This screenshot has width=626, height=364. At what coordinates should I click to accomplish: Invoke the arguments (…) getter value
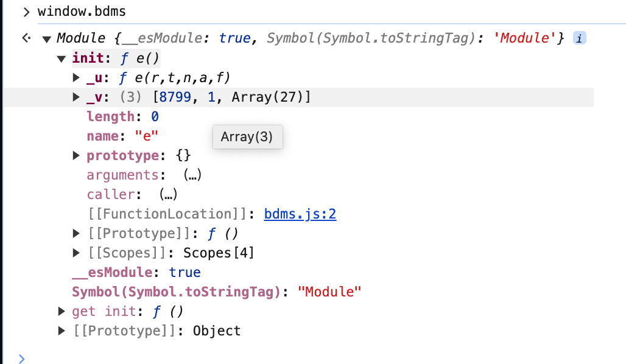tap(192, 175)
